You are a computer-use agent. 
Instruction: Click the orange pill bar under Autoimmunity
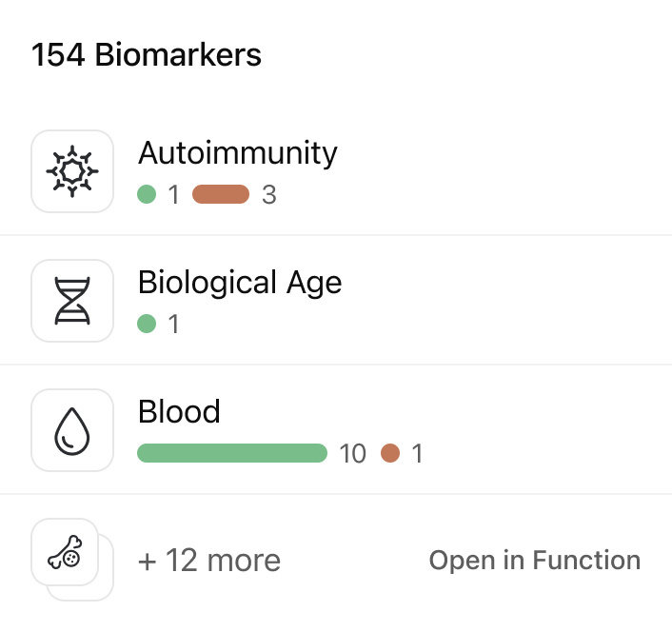coord(221,195)
